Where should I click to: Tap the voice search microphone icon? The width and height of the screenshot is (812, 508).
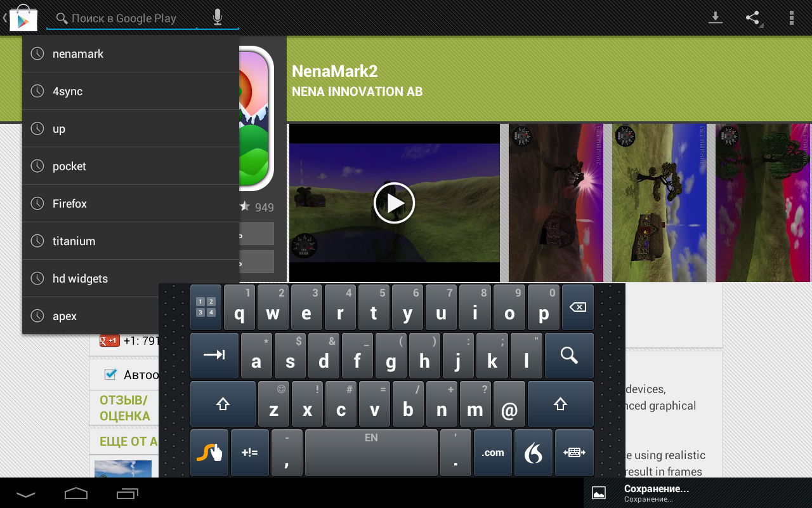pyautogui.click(x=218, y=17)
